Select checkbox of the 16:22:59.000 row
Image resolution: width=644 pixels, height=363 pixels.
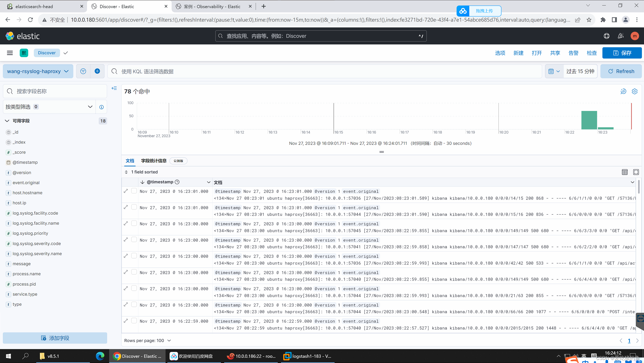[x=134, y=321]
